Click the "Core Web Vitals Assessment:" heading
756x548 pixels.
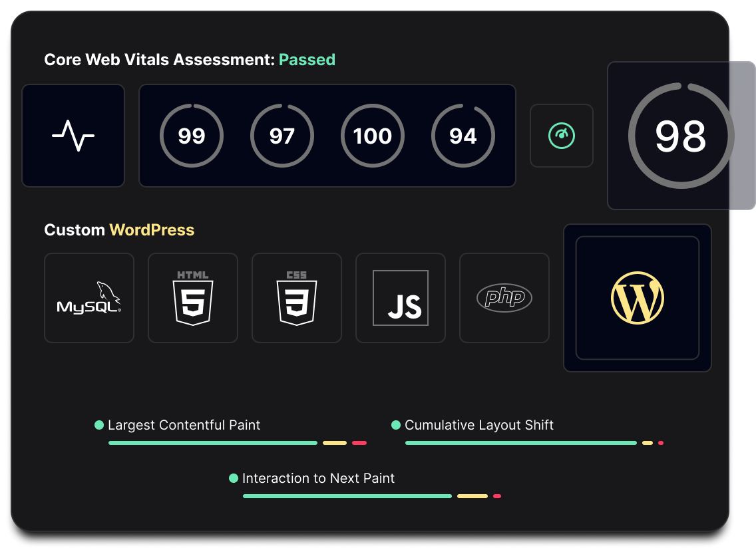160,60
